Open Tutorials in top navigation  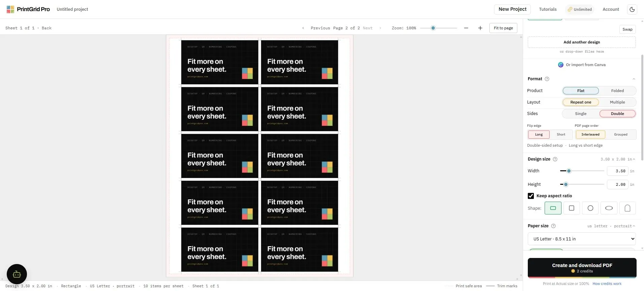pos(548,9)
